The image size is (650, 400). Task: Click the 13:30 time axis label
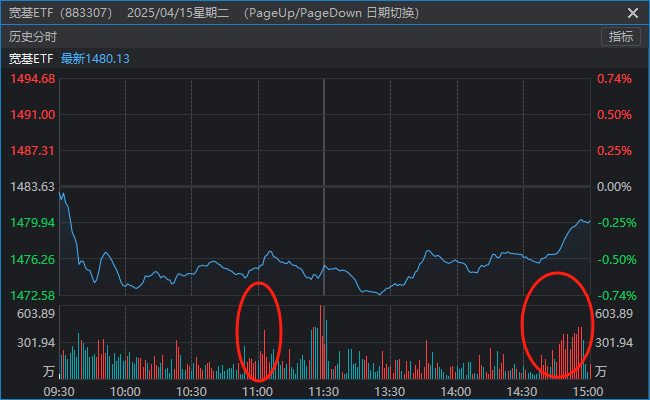tap(389, 391)
